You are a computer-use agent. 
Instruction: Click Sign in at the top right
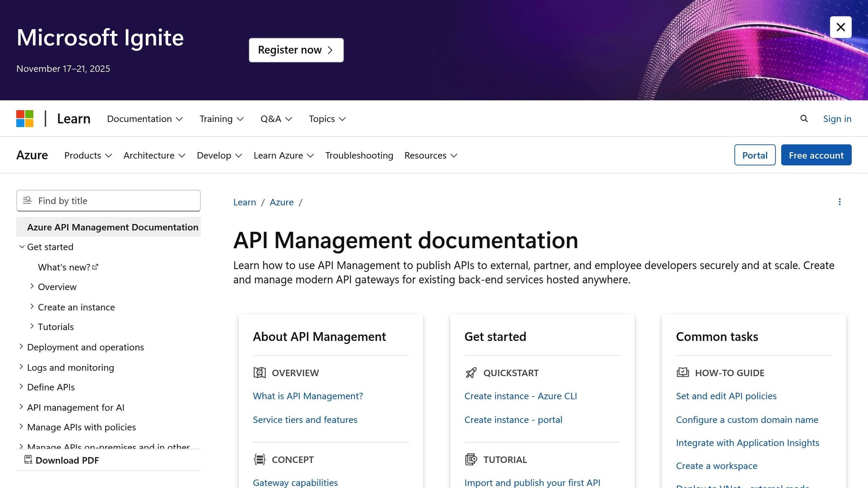[837, 119]
